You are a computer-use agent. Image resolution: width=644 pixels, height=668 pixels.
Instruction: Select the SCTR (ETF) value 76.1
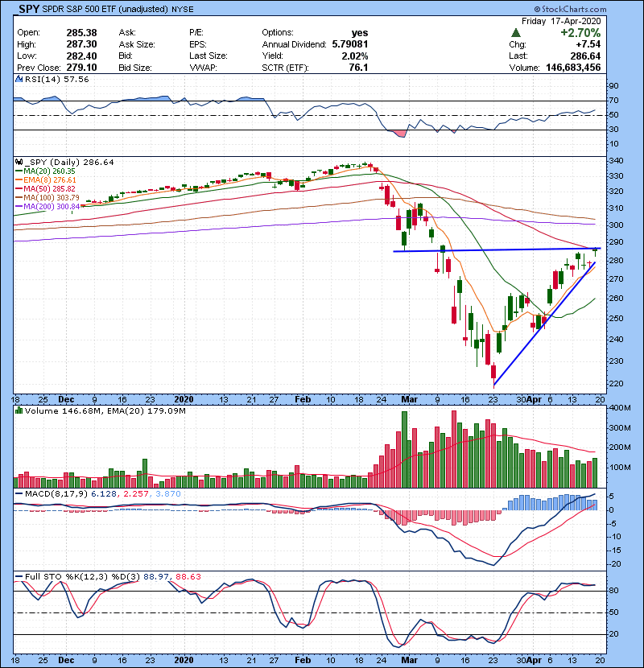tap(358, 68)
